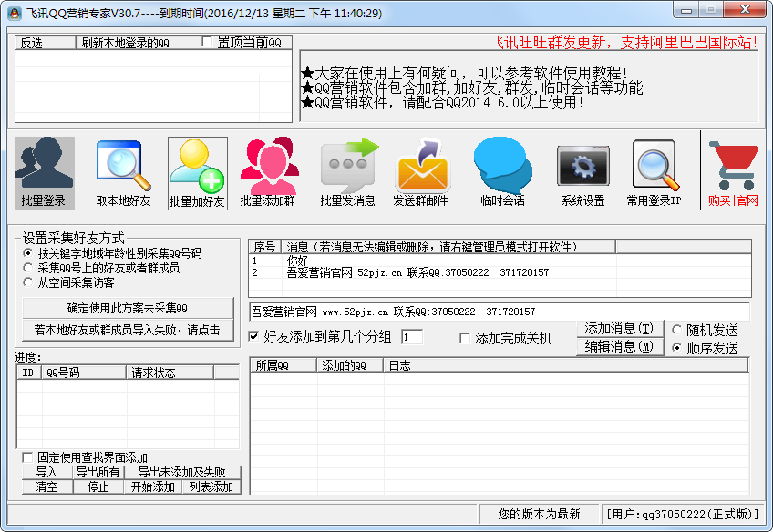Uncheck 好友添加到第几个分组 checkbox
Screen dimensions: 773x532
pyautogui.click(x=254, y=337)
